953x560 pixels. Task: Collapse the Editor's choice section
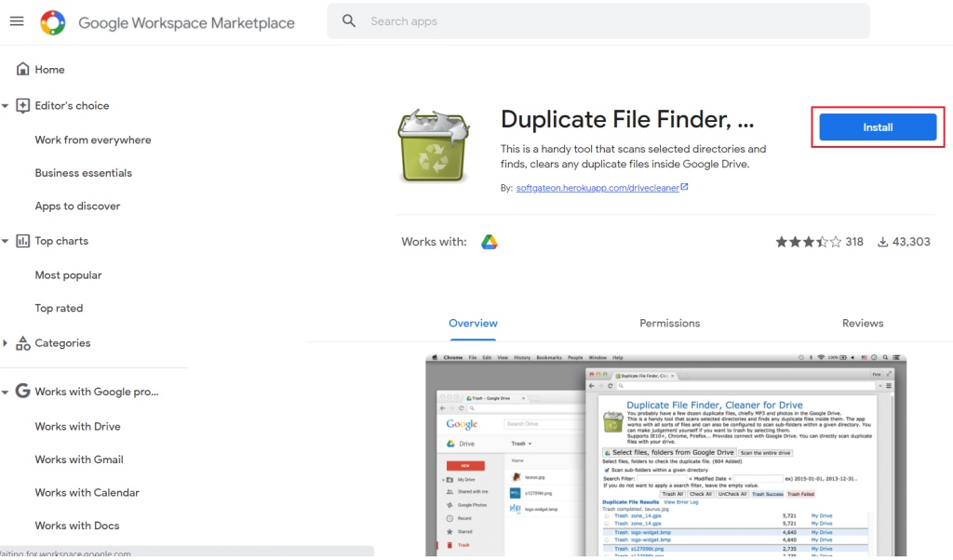6,106
